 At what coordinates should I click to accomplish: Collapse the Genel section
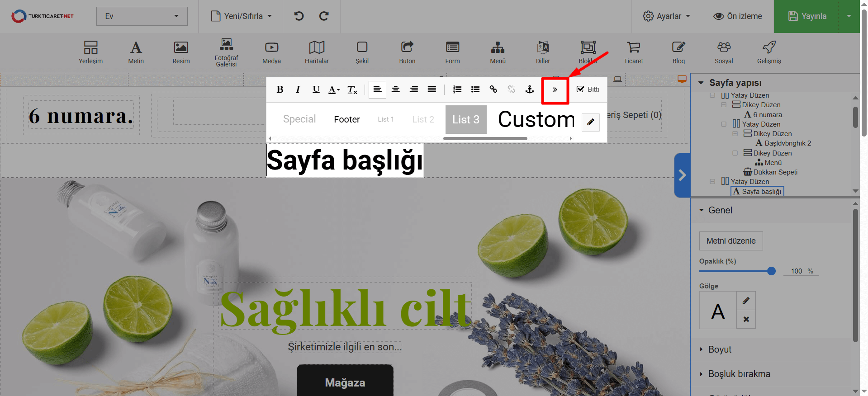pos(702,210)
